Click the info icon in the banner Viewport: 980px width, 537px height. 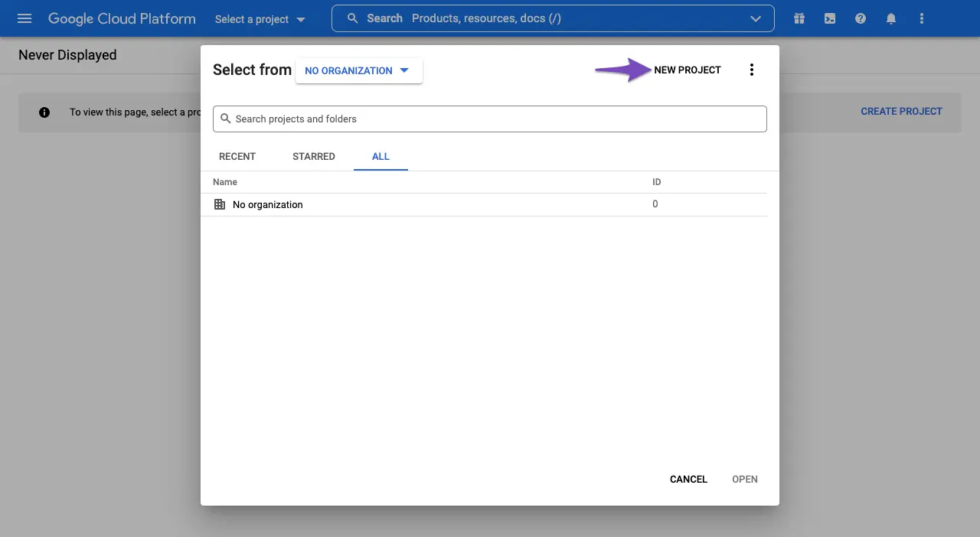pyautogui.click(x=44, y=112)
